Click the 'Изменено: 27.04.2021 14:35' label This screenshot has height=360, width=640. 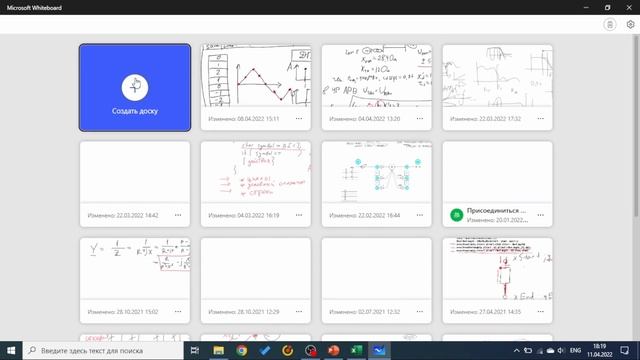coord(485,311)
